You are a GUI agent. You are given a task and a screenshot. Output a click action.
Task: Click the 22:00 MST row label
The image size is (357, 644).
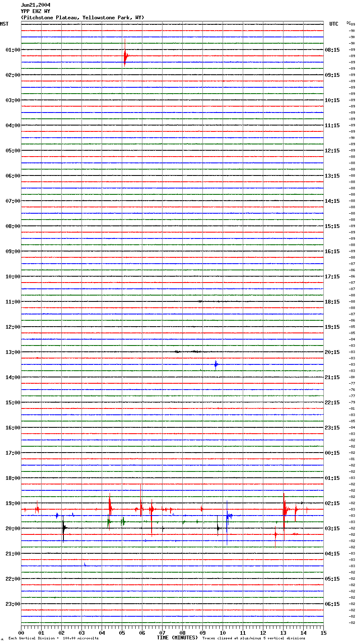pyautogui.click(x=13, y=579)
